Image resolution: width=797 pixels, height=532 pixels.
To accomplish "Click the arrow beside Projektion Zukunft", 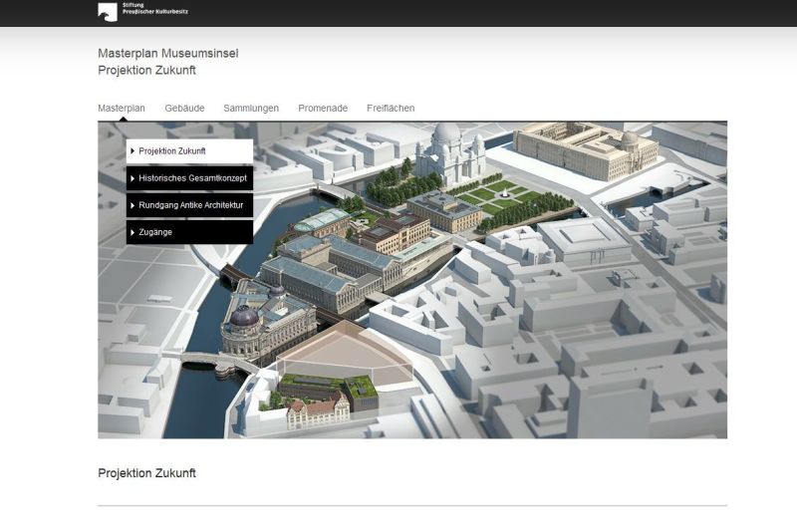I will 133,150.
